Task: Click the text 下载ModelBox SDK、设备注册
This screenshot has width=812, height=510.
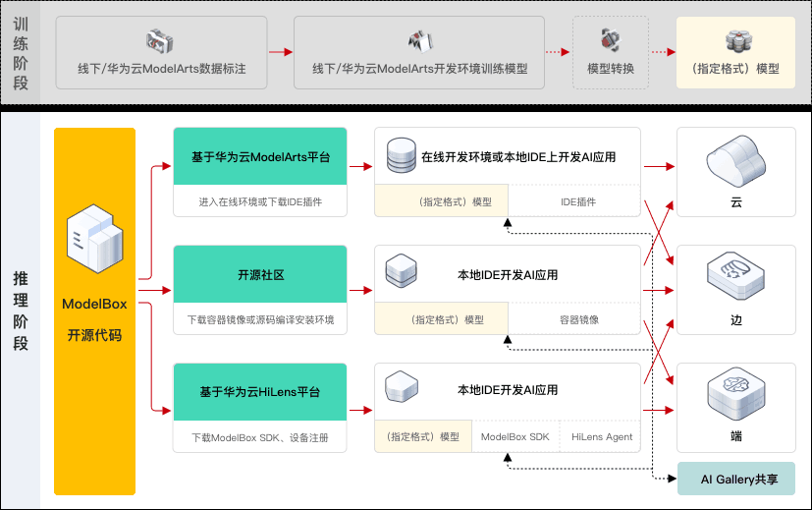Action: coord(260,438)
